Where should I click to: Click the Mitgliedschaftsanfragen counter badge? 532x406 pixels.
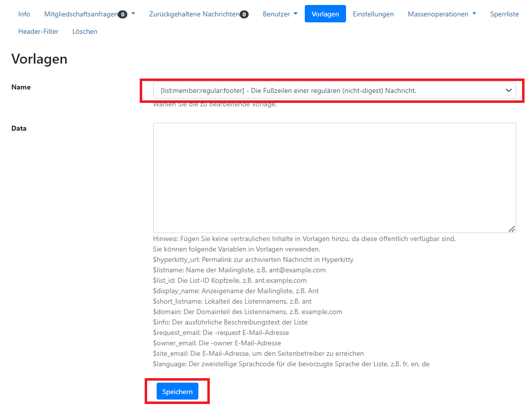pyautogui.click(x=123, y=13)
